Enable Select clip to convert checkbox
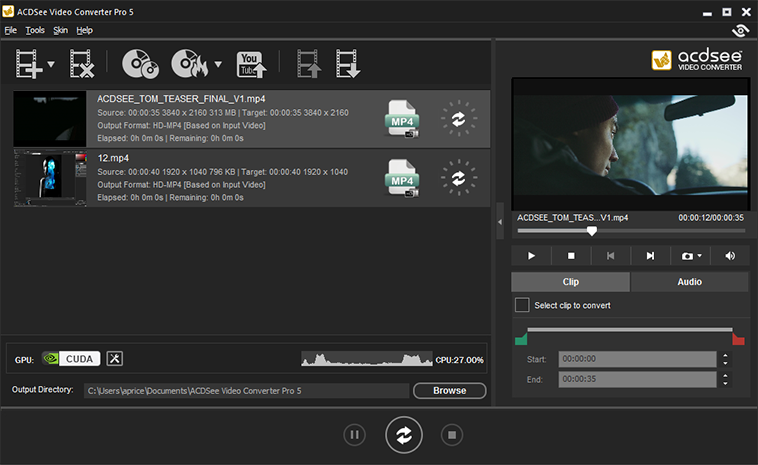Screen dimensions: 758x465 coord(522,305)
